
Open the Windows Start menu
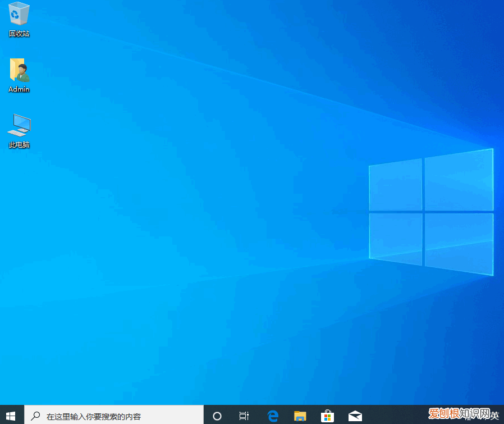point(11,416)
